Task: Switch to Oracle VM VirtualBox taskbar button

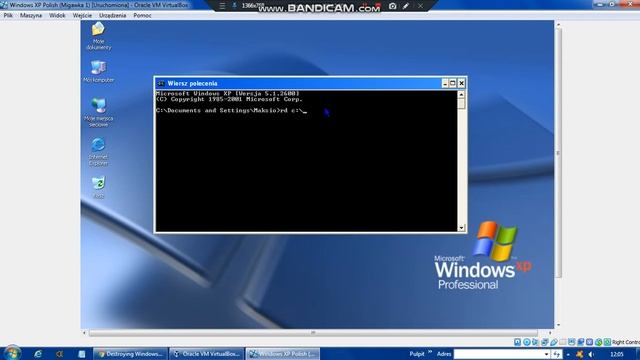Action: point(207,354)
